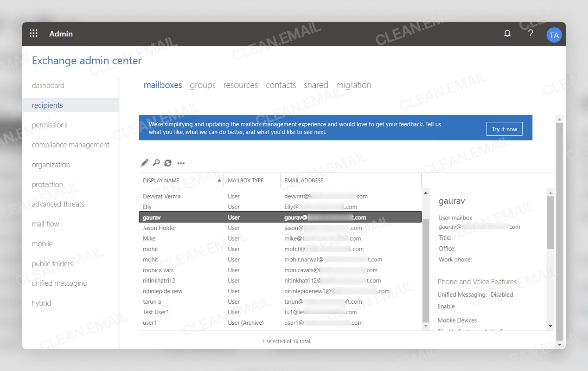Open mobile in the sidebar
The image size is (588, 371).
[42, 244]
